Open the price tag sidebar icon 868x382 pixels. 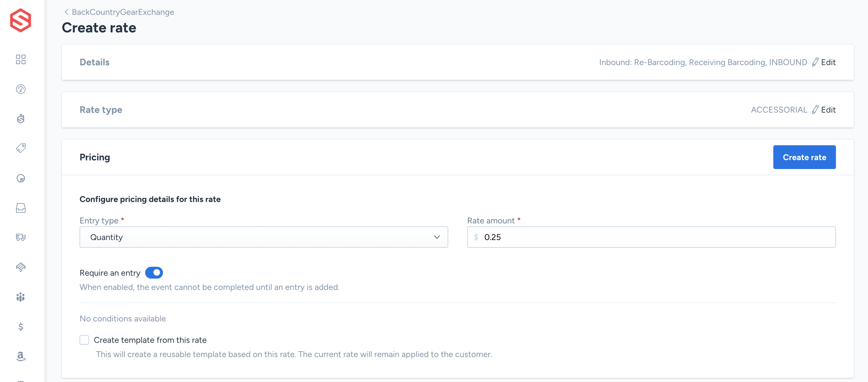[x=20, y=148]
